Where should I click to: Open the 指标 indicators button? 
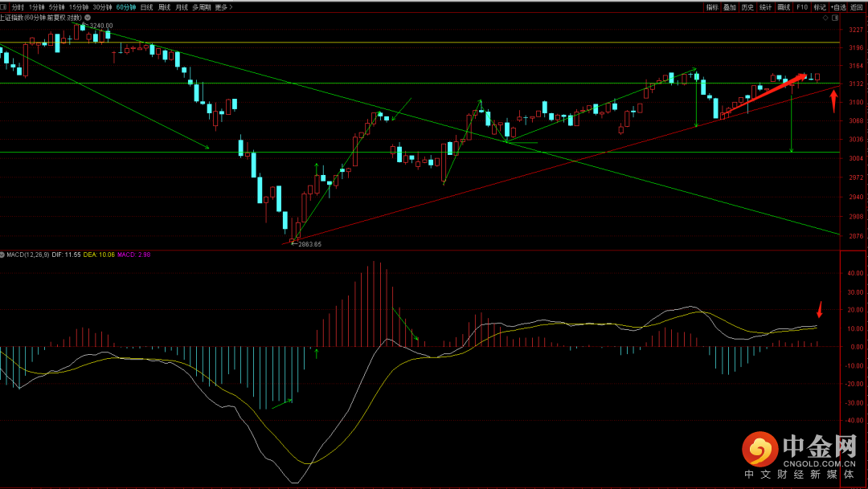click(x=712, y=7)
